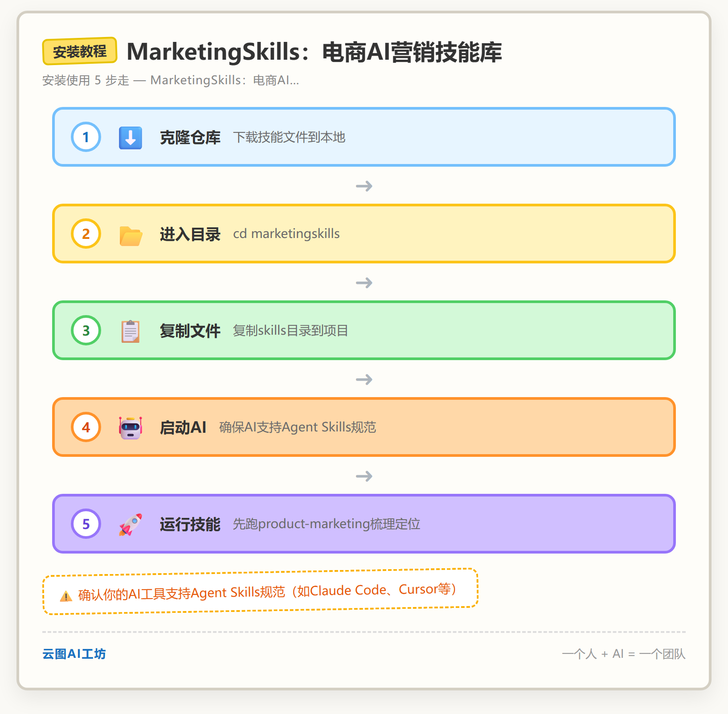The image size is (728, 714).
Task: Click the text 下载技能文件到本地
Action: [x=289, y=137]
